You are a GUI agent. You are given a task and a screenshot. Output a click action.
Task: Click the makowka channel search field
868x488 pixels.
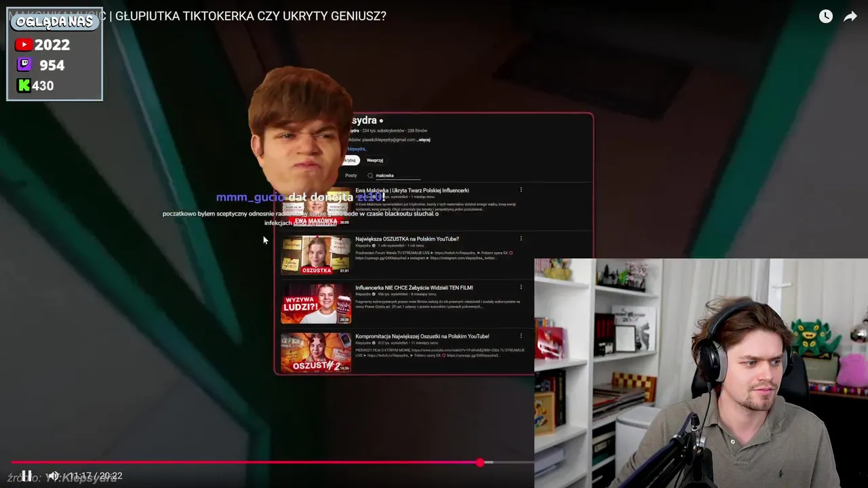[x=398, y=176]
